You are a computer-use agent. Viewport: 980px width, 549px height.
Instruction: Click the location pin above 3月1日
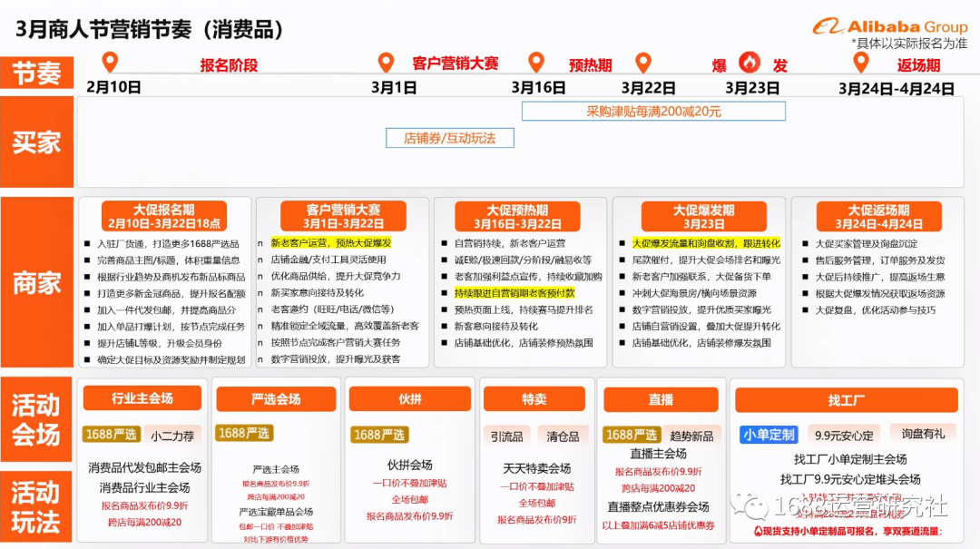[x=387, y=62]
